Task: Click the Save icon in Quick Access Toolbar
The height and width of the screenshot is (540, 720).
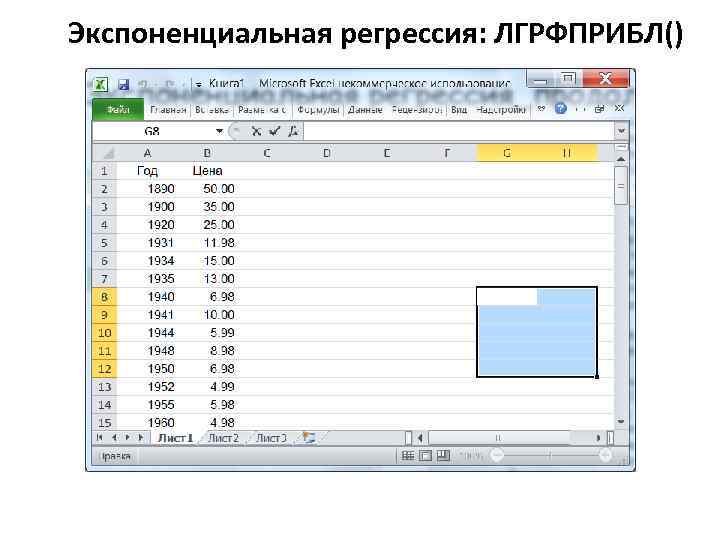Action: point(124,84)
